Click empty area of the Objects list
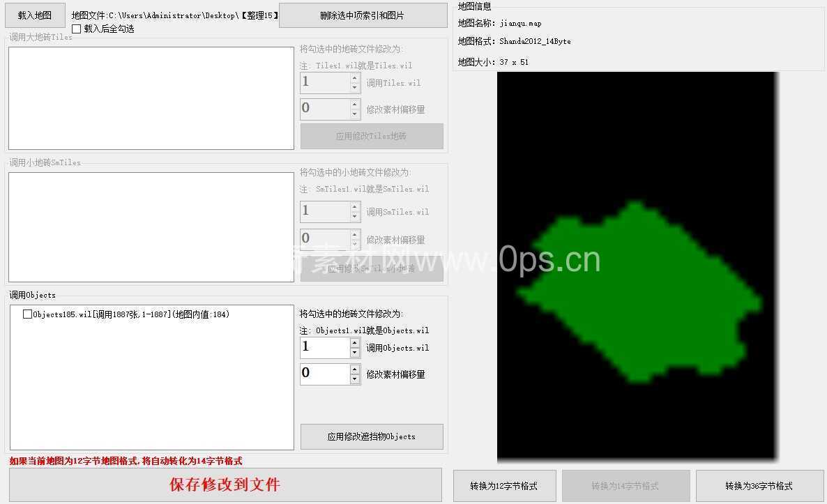Image resolution: width=827 pixels, height=504 pixels. (151, 390)
